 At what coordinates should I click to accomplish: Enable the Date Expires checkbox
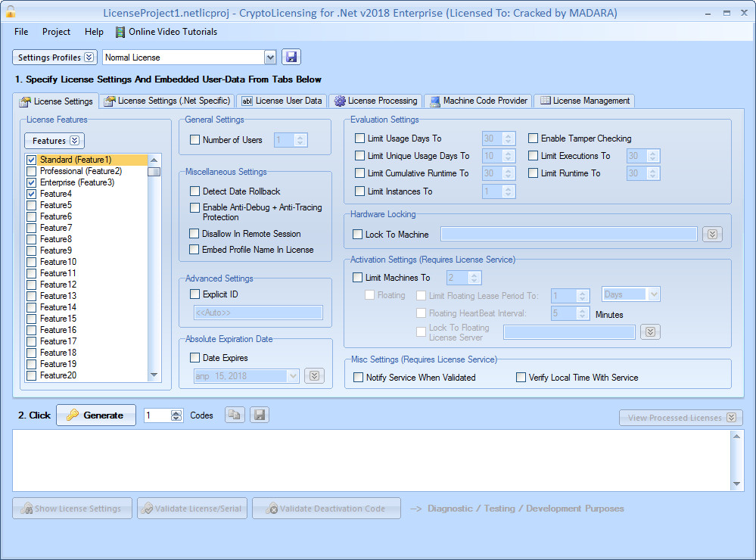(194, 358)
